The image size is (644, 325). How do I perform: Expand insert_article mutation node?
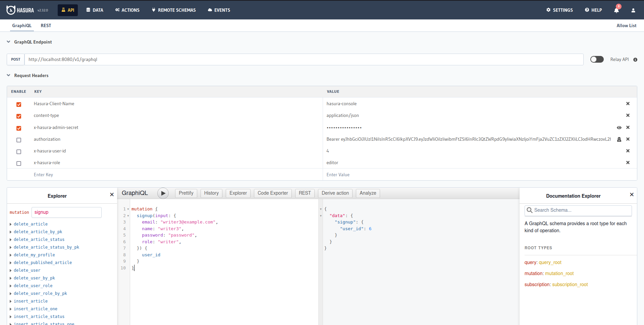coord(10,301)
